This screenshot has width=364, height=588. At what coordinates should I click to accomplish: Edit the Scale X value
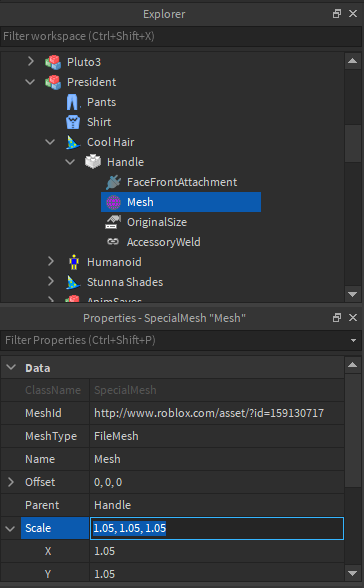point(217,551)
